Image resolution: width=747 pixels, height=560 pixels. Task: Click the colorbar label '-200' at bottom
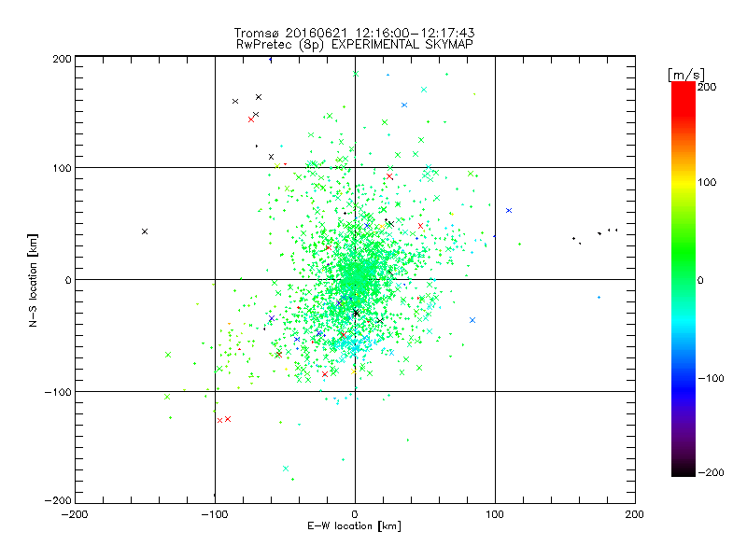tap(711, 472)
